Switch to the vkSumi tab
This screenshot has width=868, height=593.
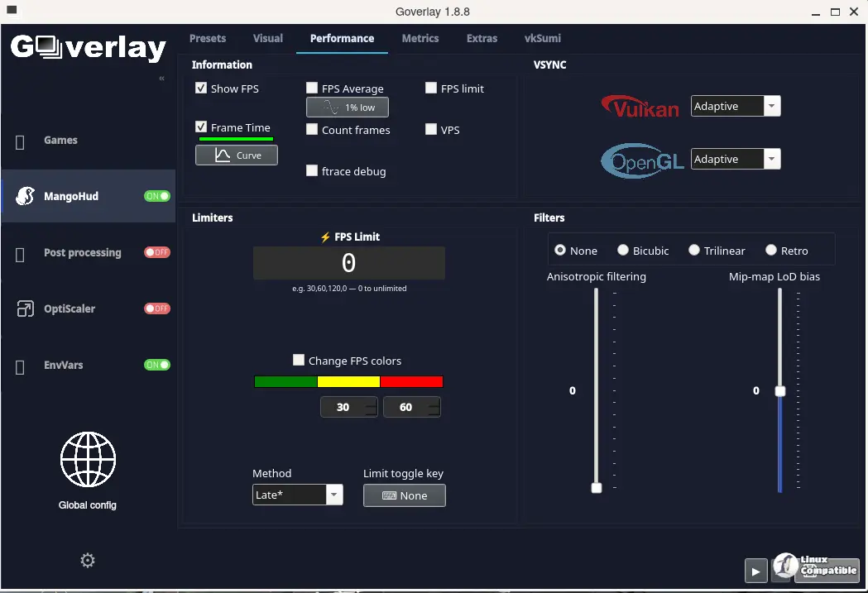click(543, 38)
